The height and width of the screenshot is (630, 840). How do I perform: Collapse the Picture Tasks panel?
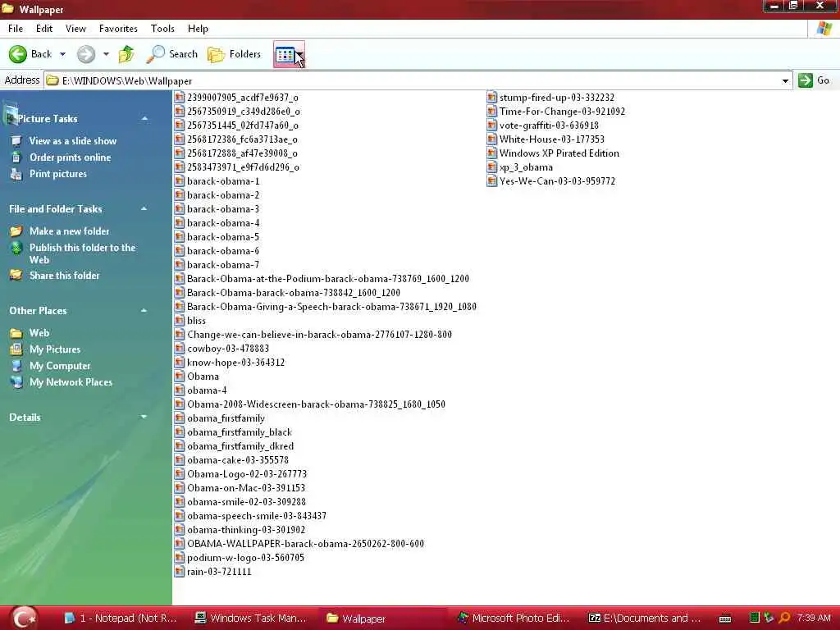[144, 118]
